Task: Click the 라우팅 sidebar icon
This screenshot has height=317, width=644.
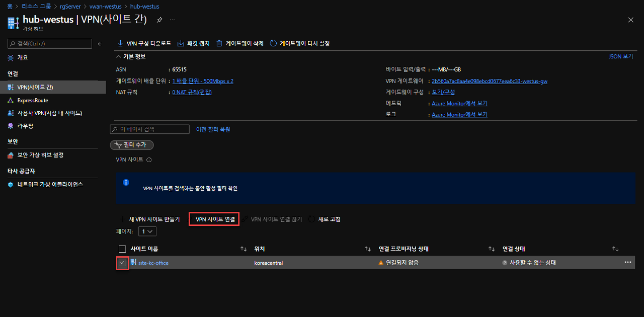Action: click(11, 125)
